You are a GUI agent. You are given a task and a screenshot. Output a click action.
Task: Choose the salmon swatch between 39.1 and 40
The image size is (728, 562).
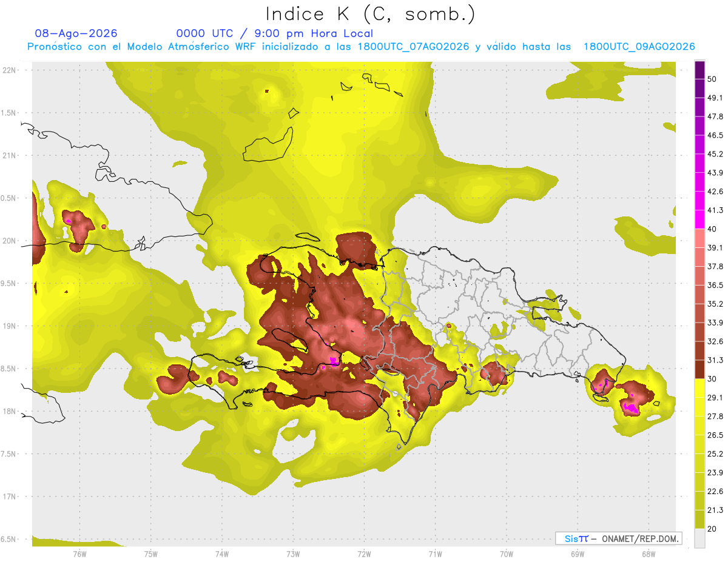point(699,238)
